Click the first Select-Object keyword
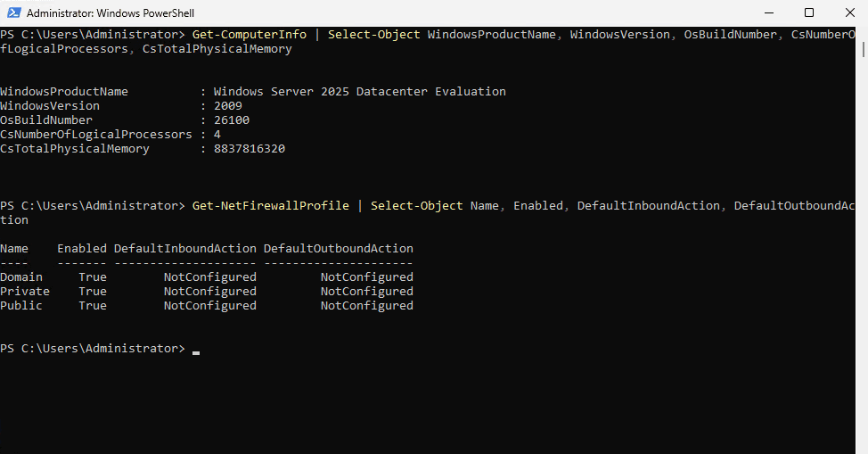Screen dimensions: 868x454 point(374,35)
